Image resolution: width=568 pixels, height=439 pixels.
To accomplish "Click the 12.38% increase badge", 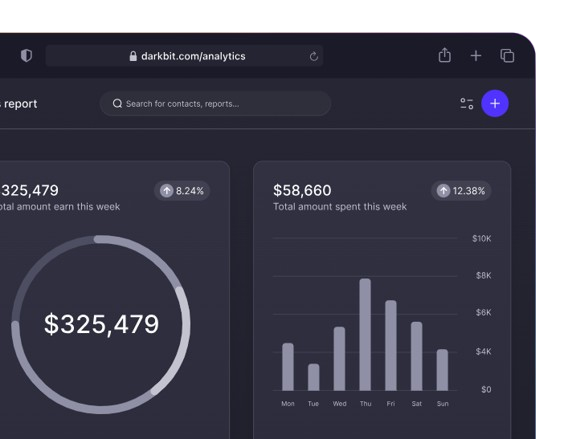I will point(461,191).
